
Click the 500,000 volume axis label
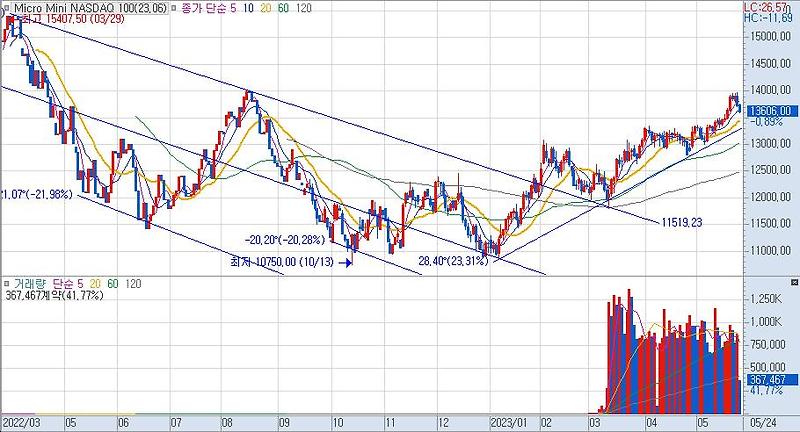click(768, 367)
